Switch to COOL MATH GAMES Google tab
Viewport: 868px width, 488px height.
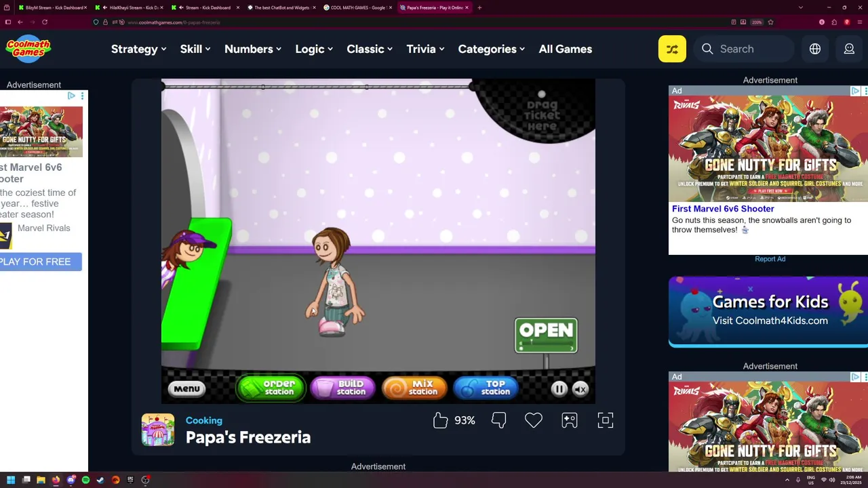[357, 7]
